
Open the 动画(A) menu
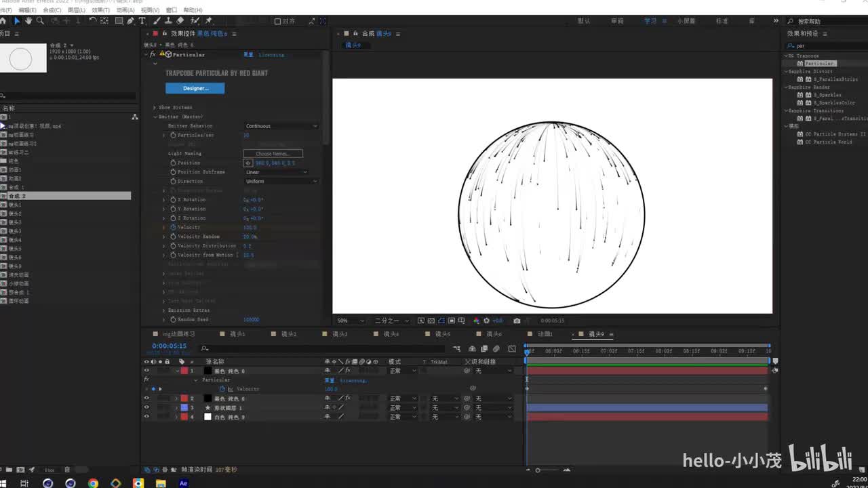pos(125,10)
